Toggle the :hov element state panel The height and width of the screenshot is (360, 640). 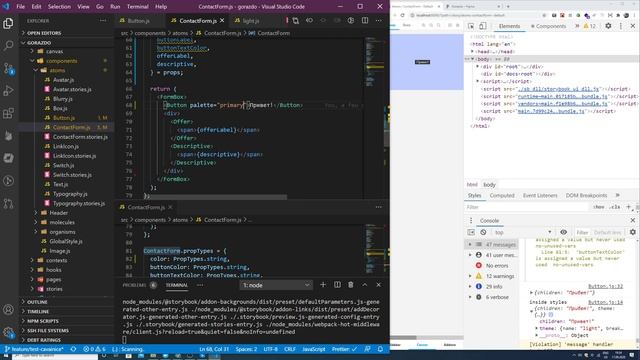coord(599,207)
